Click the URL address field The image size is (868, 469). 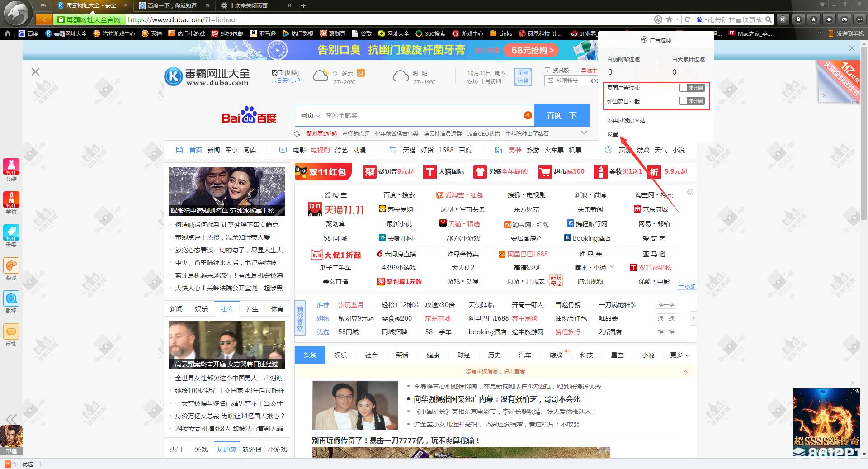coord(389,19)
